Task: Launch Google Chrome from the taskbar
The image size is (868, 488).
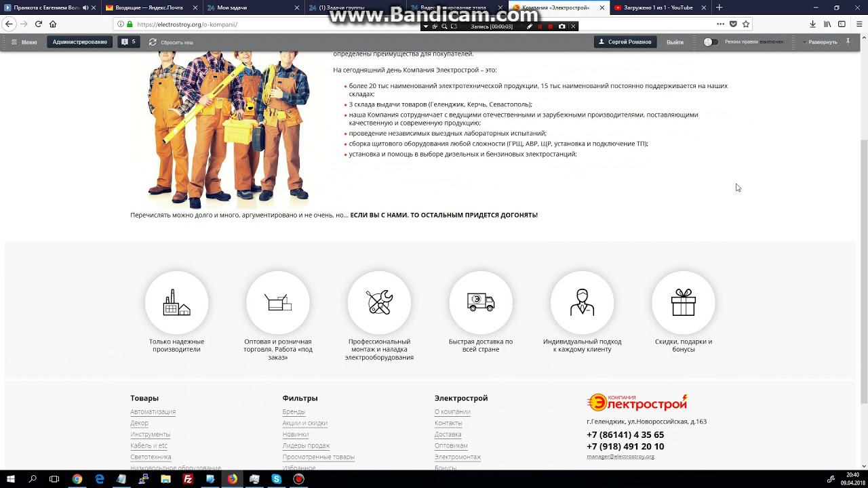Action: tap(77, 479)
